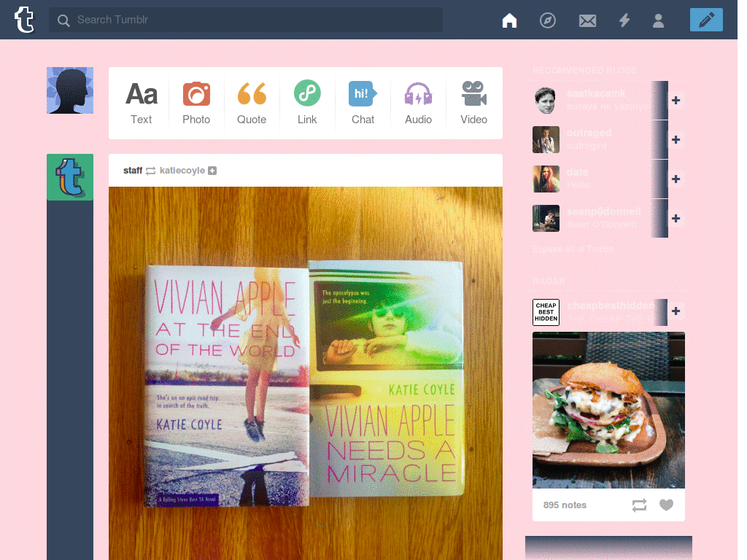The width and height of the screenshot is (747, 560).
Task: Create a new Text post
Action: (142, 103)
